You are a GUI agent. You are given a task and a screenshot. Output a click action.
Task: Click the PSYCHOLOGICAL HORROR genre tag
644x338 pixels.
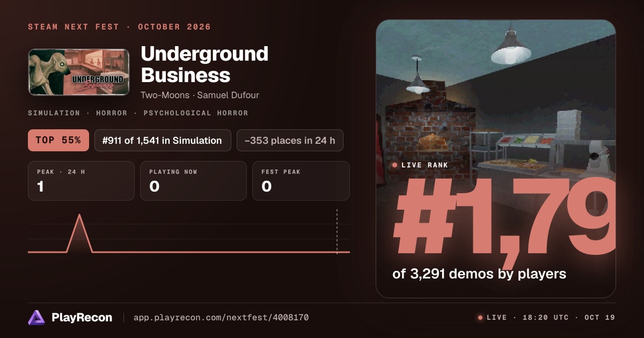click(196, 113)
